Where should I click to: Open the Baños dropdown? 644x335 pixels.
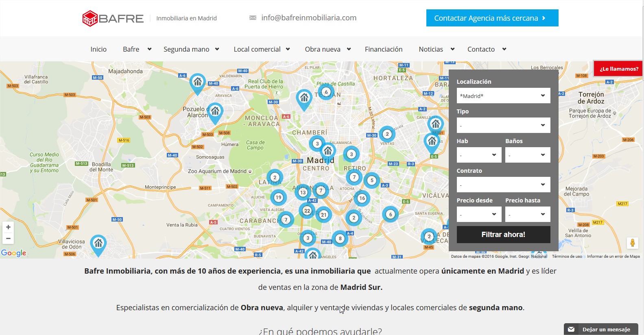pos(528,155)
